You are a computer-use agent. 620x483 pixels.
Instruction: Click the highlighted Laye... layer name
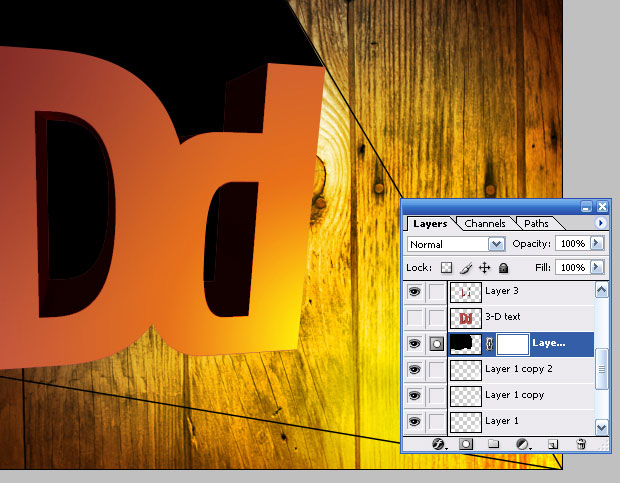pyautogui.click(x=548, y=343)
